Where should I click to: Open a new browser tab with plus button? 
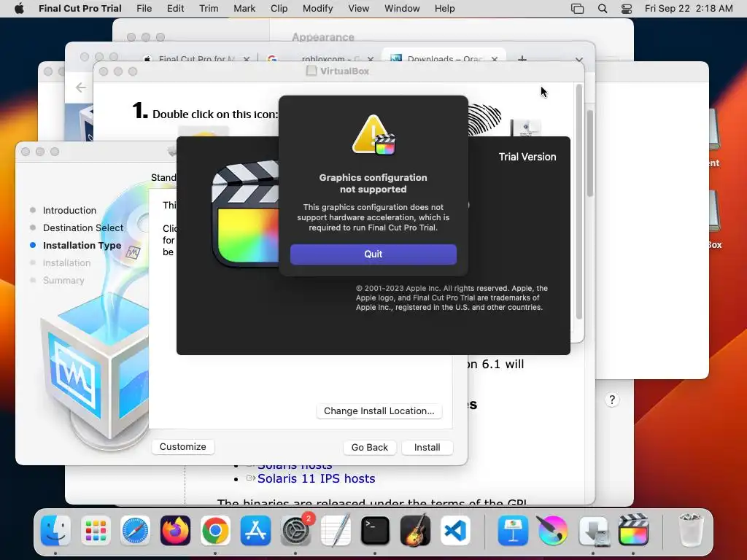(522, 60)
